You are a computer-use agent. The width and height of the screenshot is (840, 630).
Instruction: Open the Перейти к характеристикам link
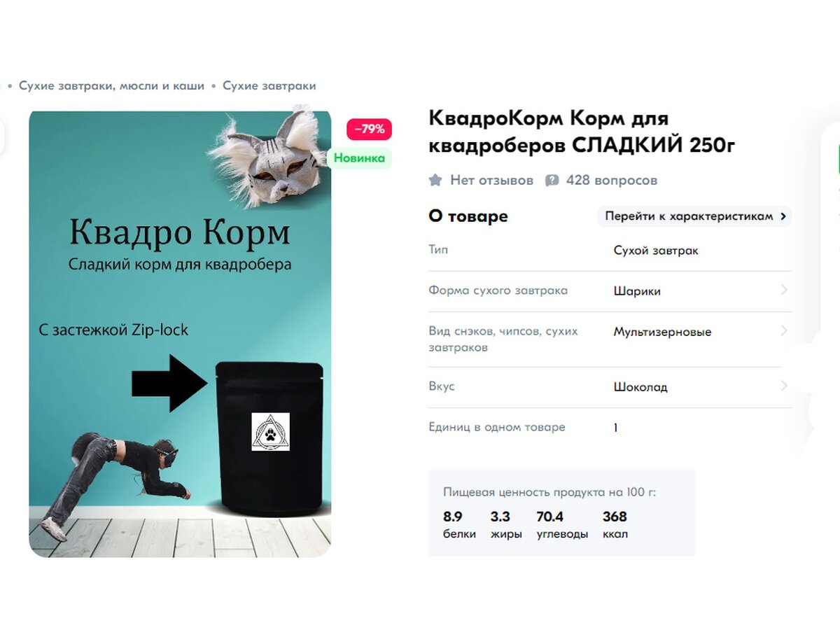pos(696,216)
